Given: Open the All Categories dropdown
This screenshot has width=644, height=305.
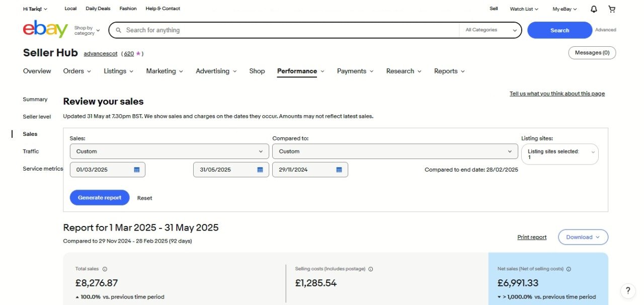Looking at the screenshot, I should coord(491,30).
